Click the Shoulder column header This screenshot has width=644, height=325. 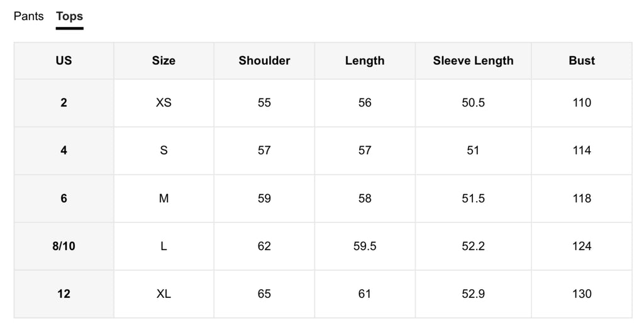(264, 60)
